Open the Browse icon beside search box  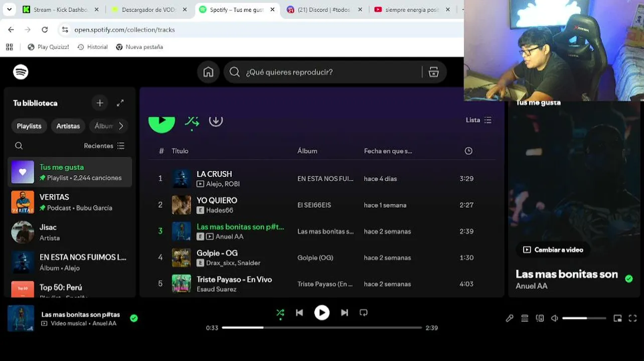[x=434, y=72]
